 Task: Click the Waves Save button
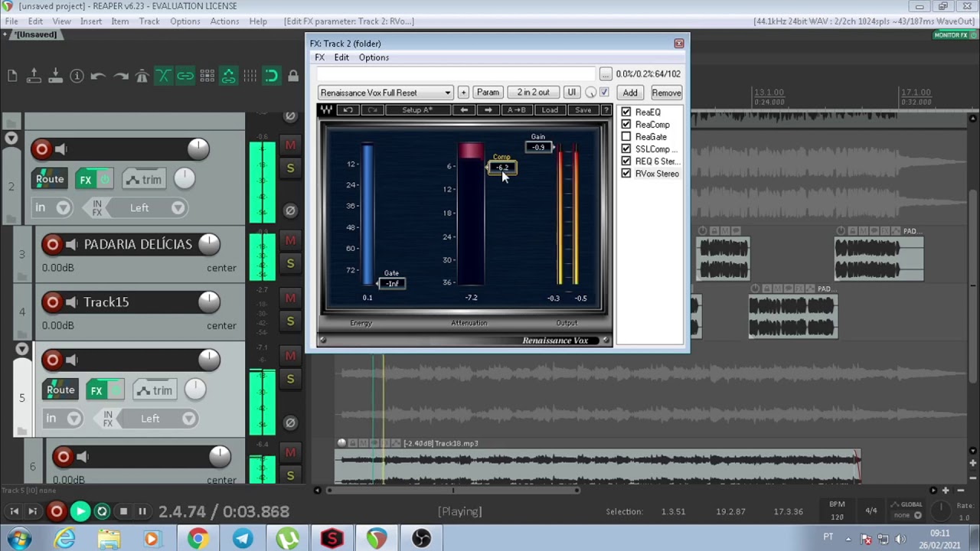tap(583, 110)
